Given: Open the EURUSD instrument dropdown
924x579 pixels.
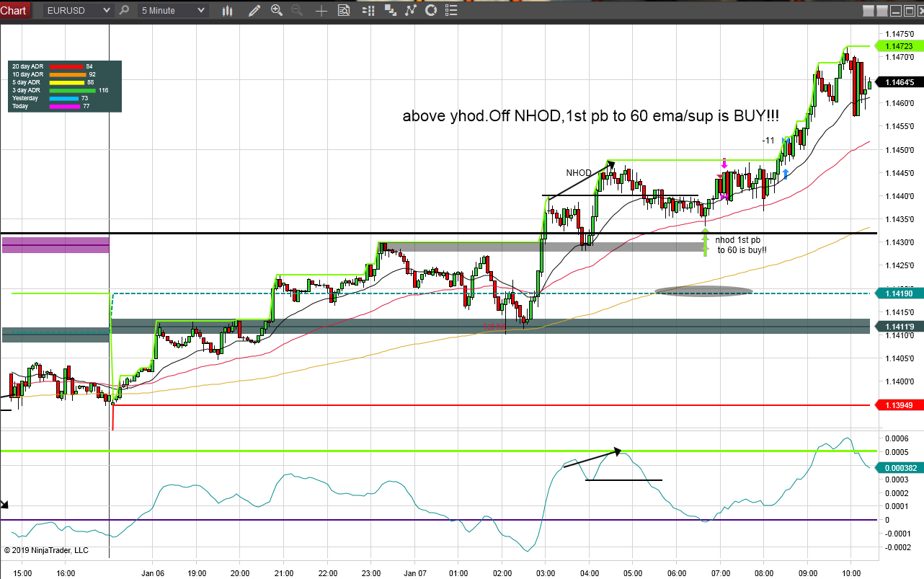Looking at the screenshot, I should pyautogui.click(x=79, y=11).
